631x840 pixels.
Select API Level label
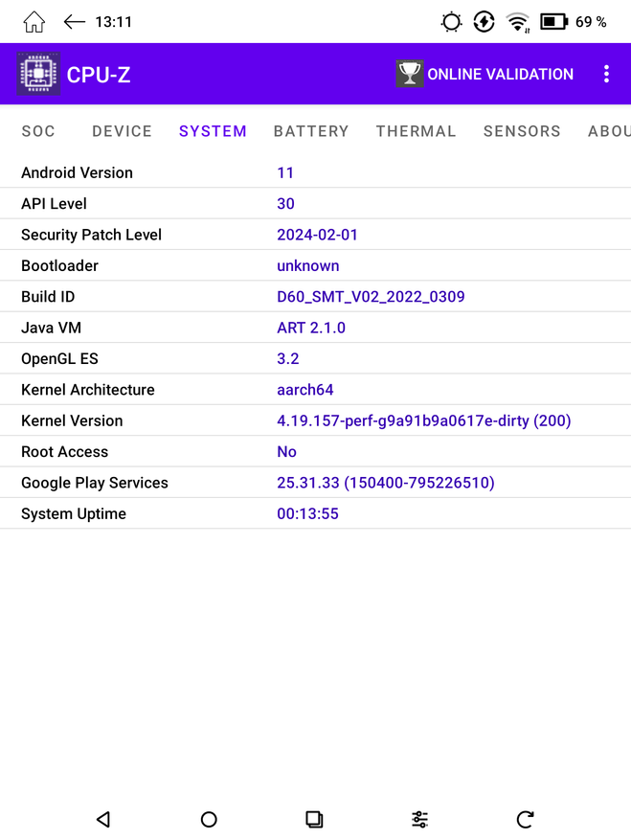[x=55, y=204]
